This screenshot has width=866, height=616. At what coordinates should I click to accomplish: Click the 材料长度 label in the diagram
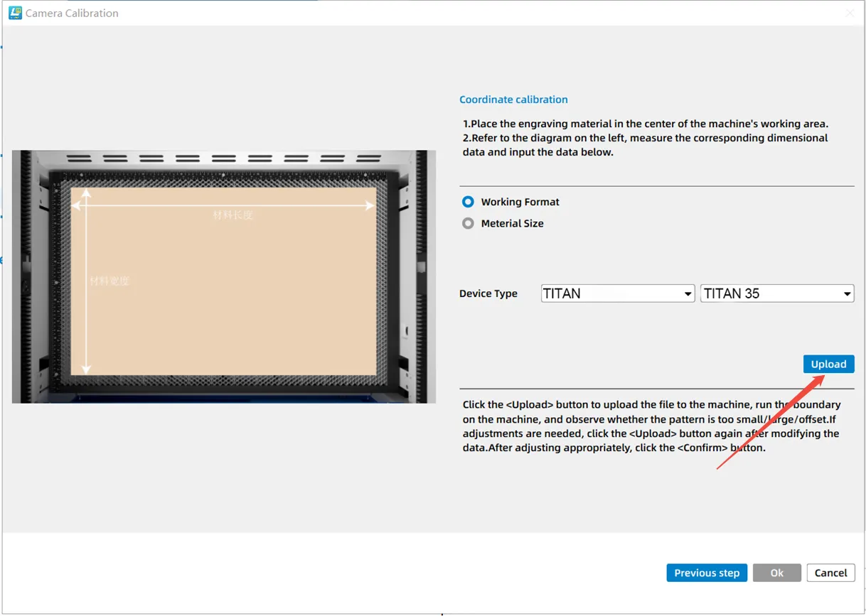[x=232, y=215]
